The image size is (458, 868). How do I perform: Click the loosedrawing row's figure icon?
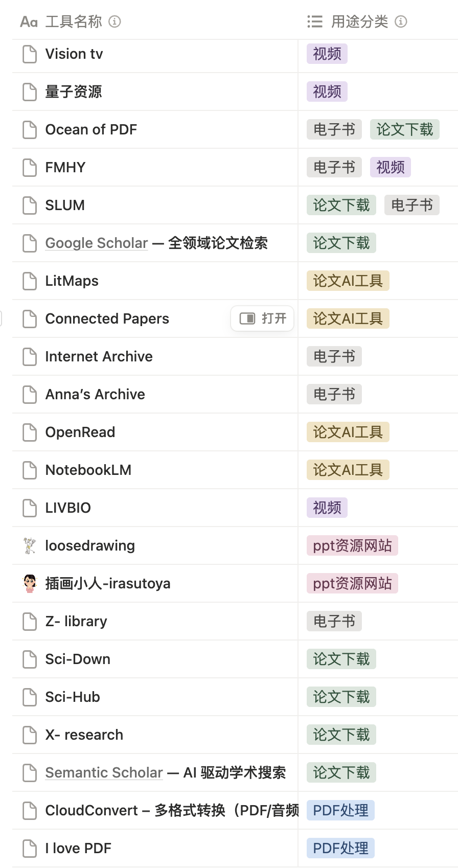pos(30,546)
